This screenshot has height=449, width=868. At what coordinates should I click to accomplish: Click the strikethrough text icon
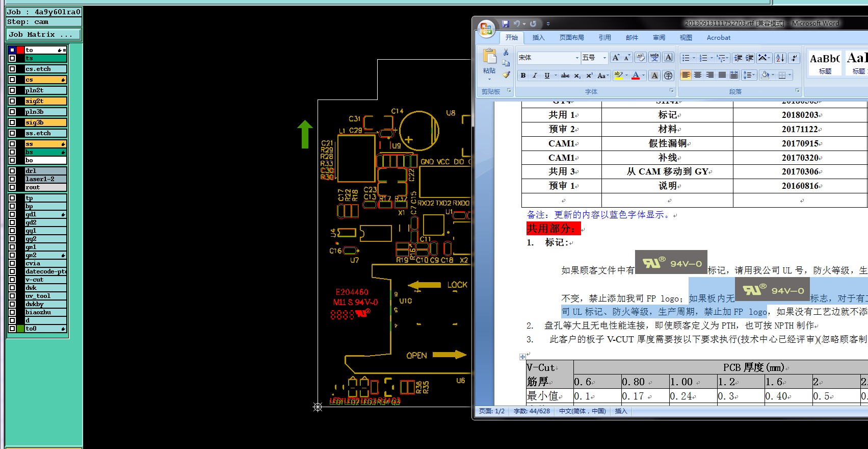[x=565, y=76]
